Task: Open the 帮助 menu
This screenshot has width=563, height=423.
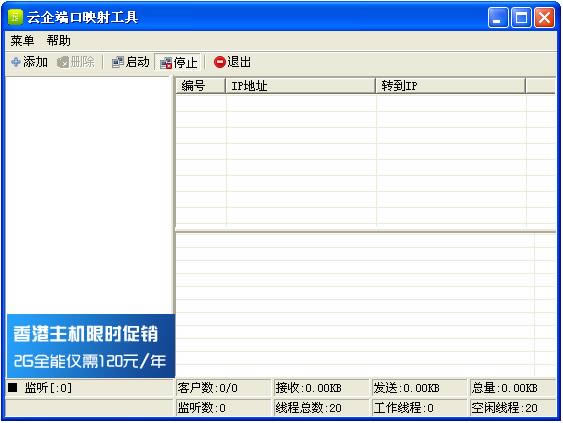Action: (x=58, y=41)
